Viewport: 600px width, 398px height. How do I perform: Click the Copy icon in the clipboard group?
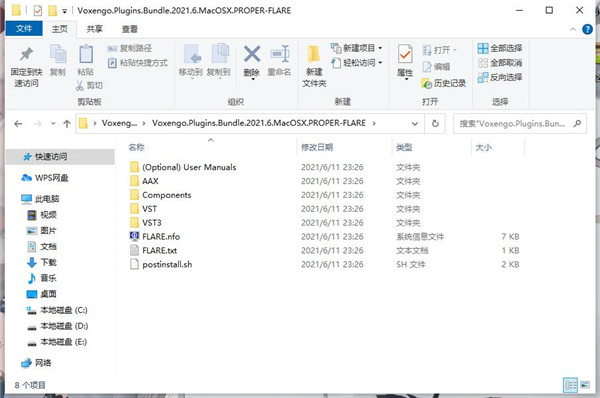click(x=58, y=54)
